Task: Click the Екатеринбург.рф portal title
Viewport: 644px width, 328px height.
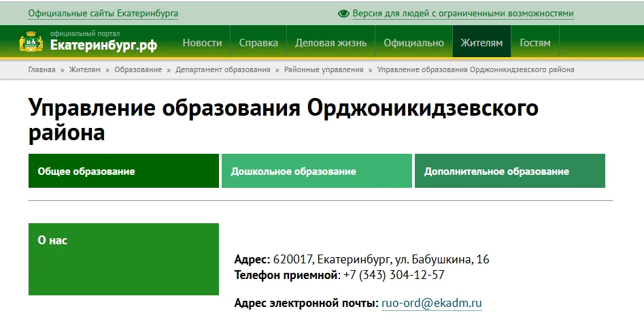Action: (x=103, y=46)
